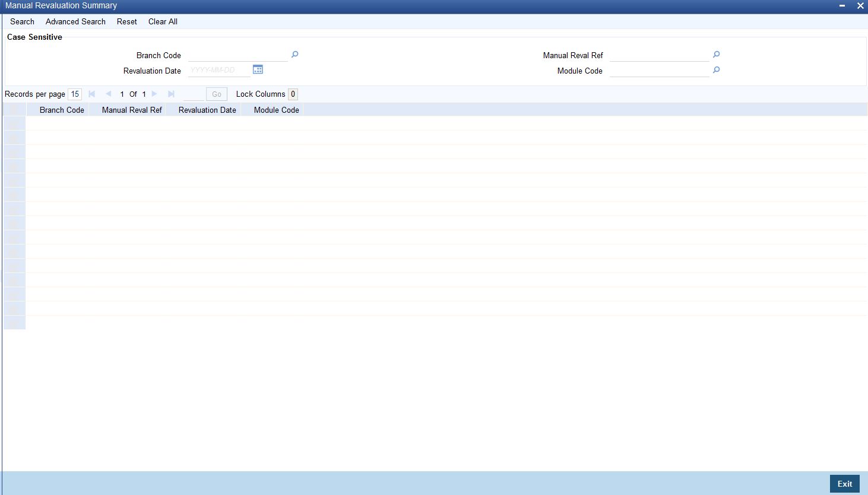
Task: Open the Lock Columns selector
Action: tap(293, 94)
